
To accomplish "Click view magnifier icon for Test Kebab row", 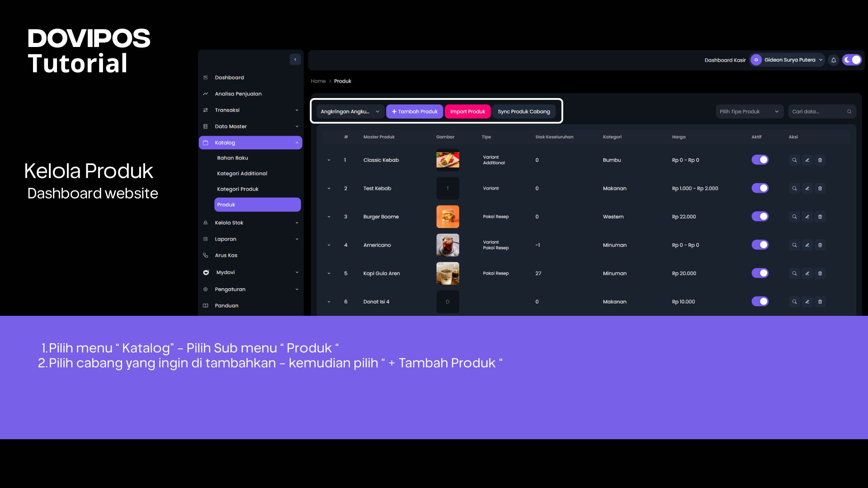I will pos(794,188).
